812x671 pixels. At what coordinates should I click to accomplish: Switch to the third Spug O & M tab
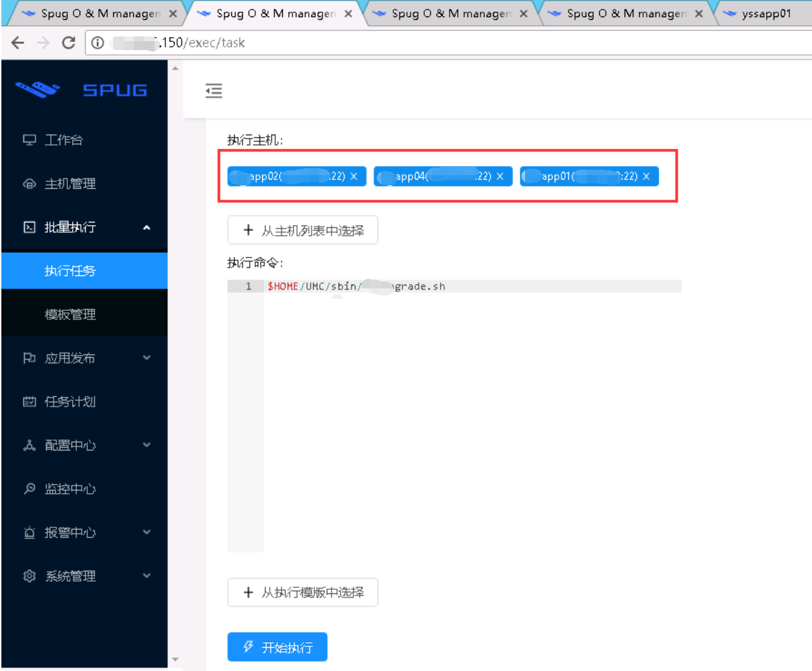click(x=450, y=14)
